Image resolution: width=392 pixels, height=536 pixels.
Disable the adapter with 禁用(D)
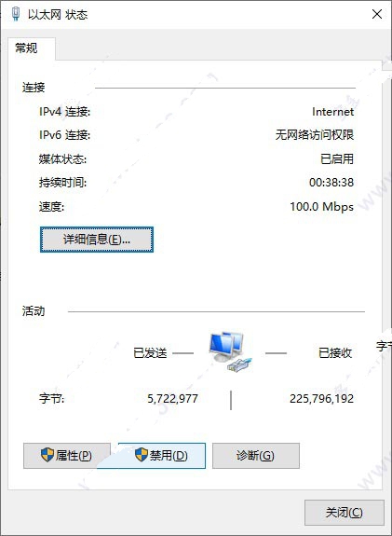161,456
